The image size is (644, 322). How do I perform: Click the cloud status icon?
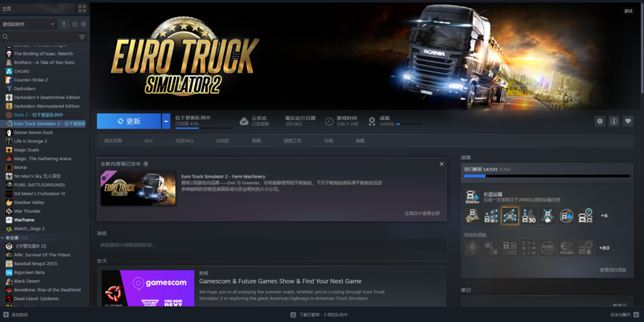(244, 121)
